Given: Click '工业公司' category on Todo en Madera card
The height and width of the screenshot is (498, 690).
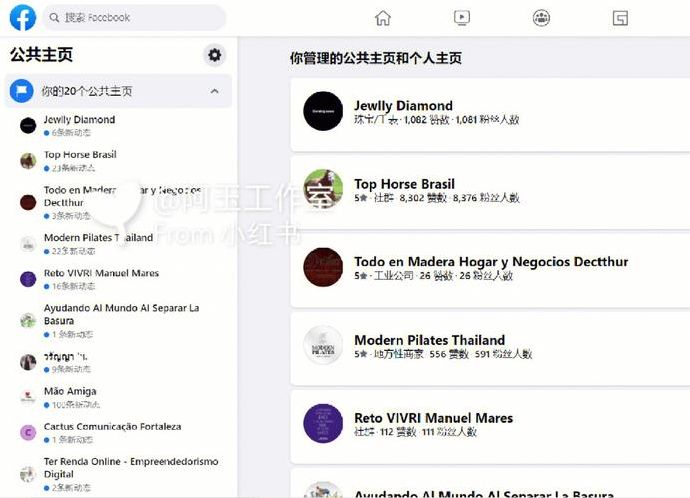Looking at the screenshot, I should [393, 276].
